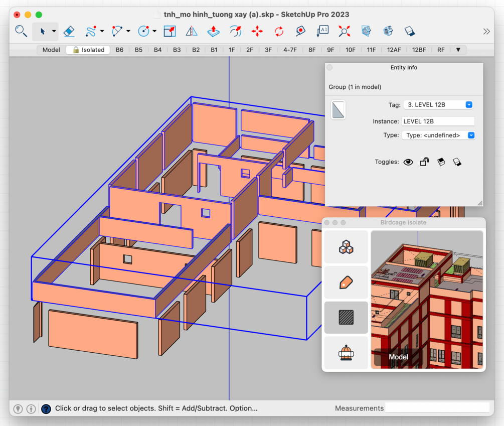
Task: Expand the scene tabs overflow arrow
Action: click(458, 50)
